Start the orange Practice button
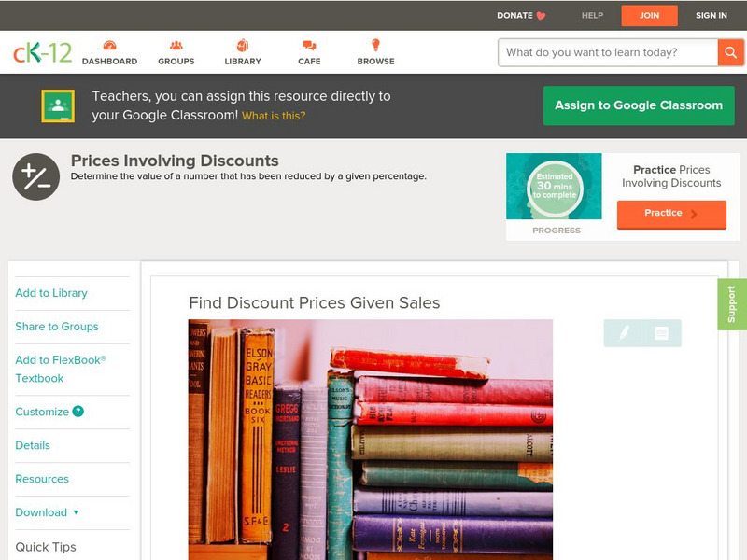This screenshot has width=747, height=560. click(x=671, y=214)
